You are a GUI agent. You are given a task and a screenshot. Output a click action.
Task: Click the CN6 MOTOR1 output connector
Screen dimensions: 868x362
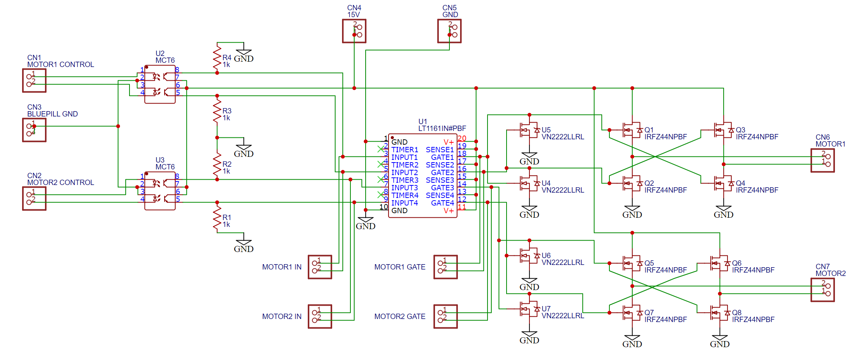click(823, 160)
